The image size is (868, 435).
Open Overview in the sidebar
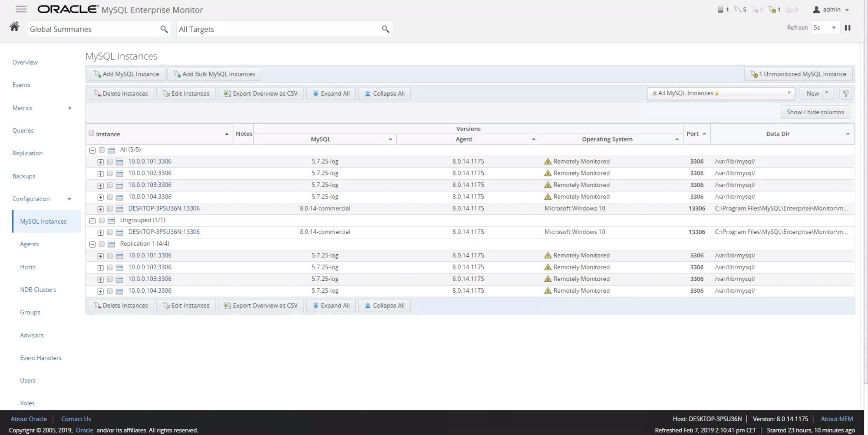[25, 63]
